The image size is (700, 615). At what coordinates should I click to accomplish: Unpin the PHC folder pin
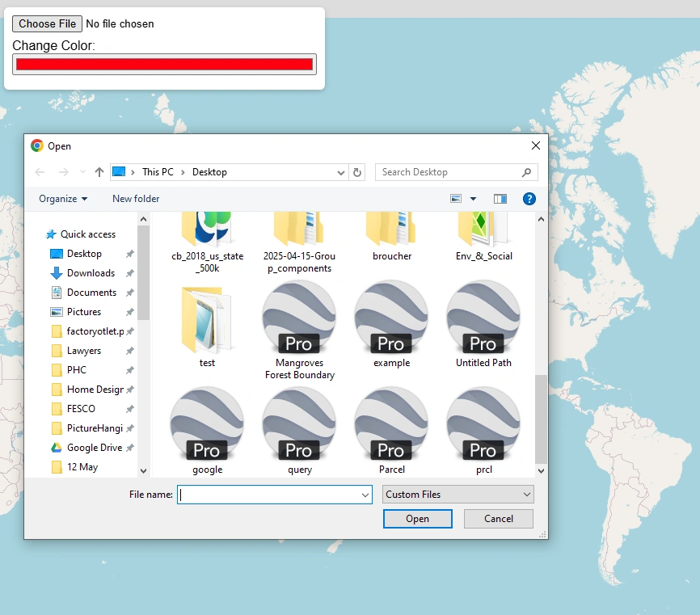pyautogui.click(x=129, y=369)
